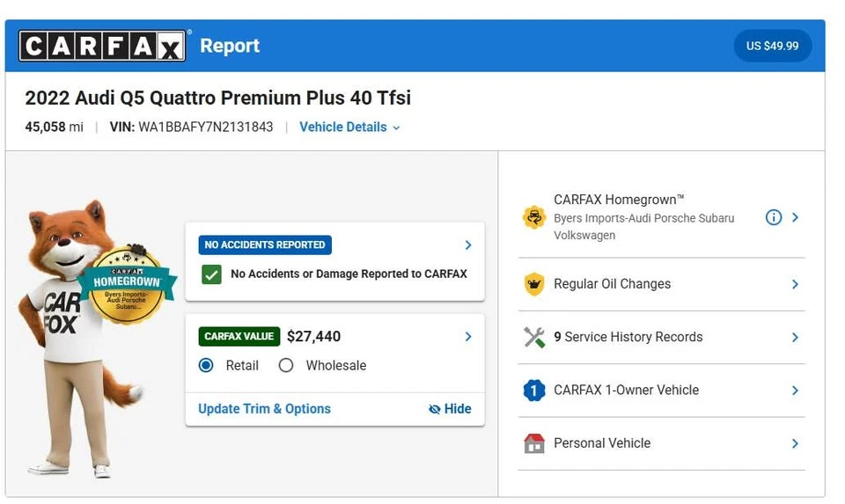The height and width of the screenshot is (504, 845).
Task: Click the No Accidents or Damage Reported text
Action: [349, 274]
